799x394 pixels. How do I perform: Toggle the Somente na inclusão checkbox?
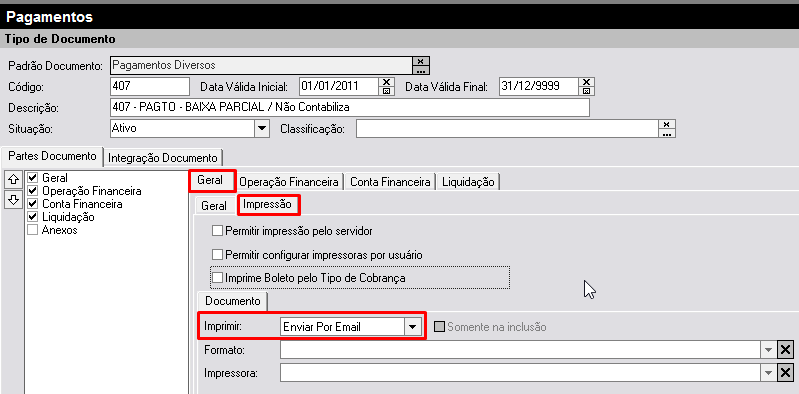point(439,327)
